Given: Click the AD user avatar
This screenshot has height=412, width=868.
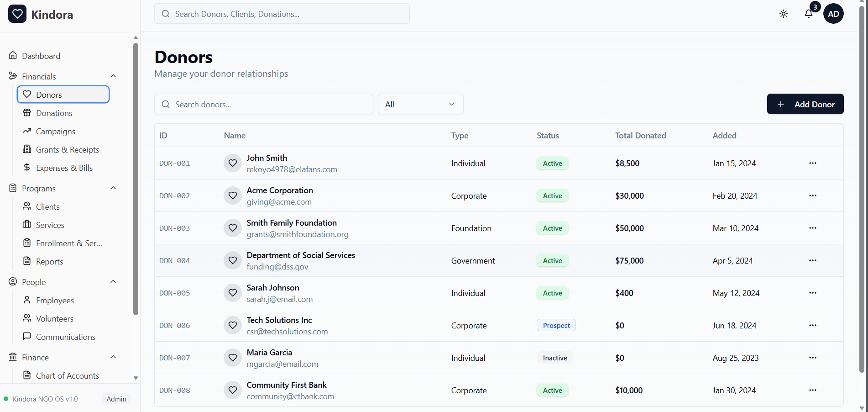Looking at the screenshot, I should (x=833, y=14).
